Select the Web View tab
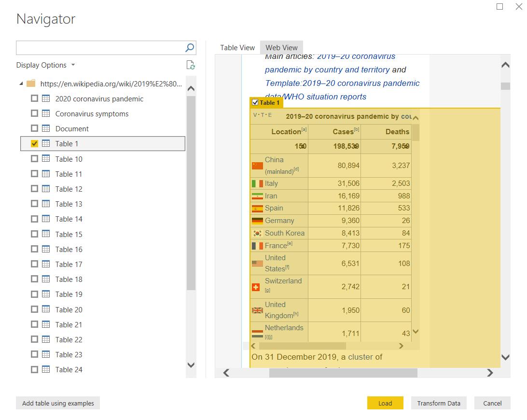This screenshot has height=420, width=527. [281, 47]
